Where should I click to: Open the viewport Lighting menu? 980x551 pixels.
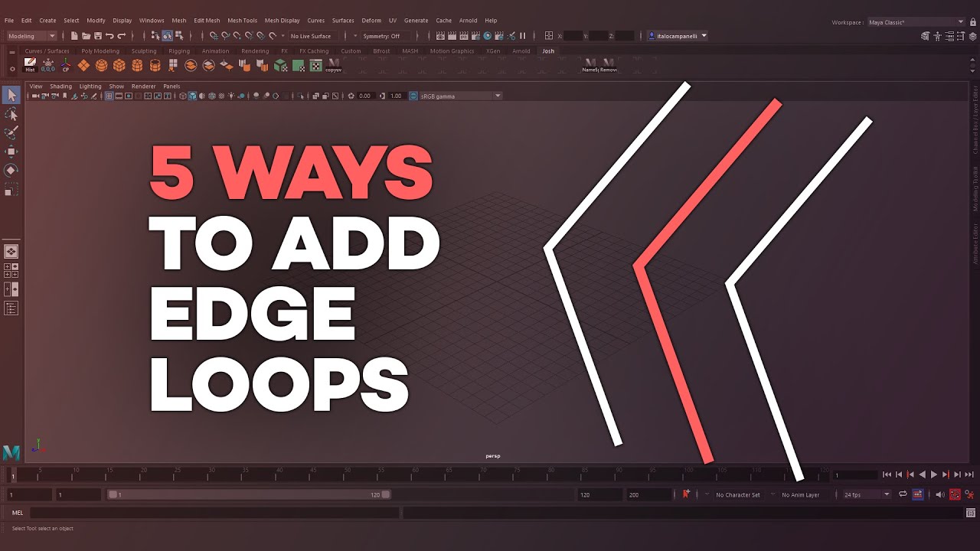coord(90,86)
